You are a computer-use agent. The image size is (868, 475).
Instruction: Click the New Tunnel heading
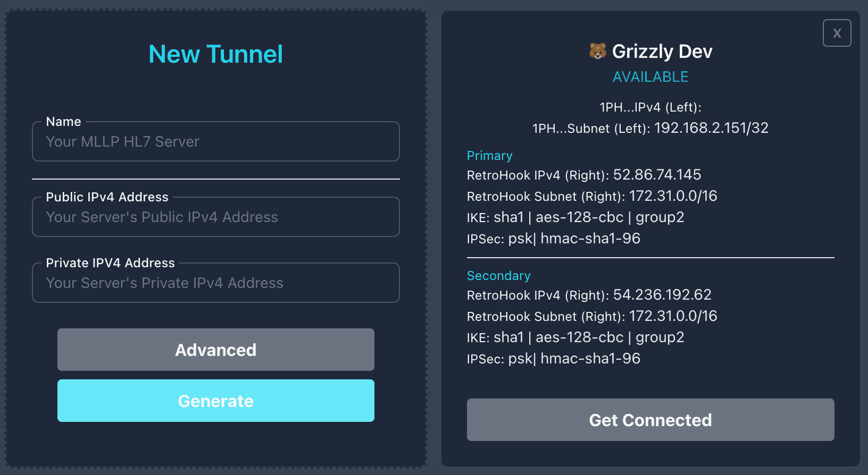pyautogui.click(x=216, y=54)
